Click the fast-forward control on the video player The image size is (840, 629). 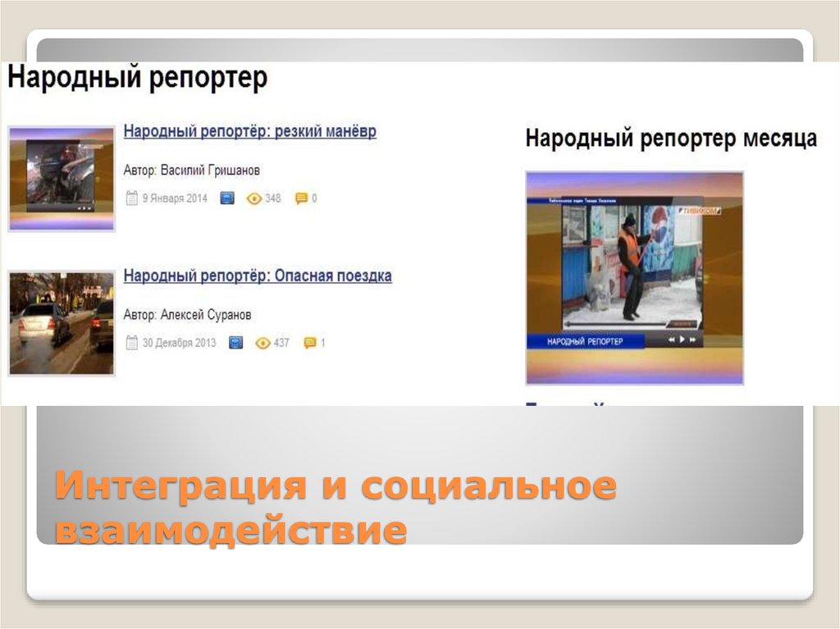click(x=692, y=340)
